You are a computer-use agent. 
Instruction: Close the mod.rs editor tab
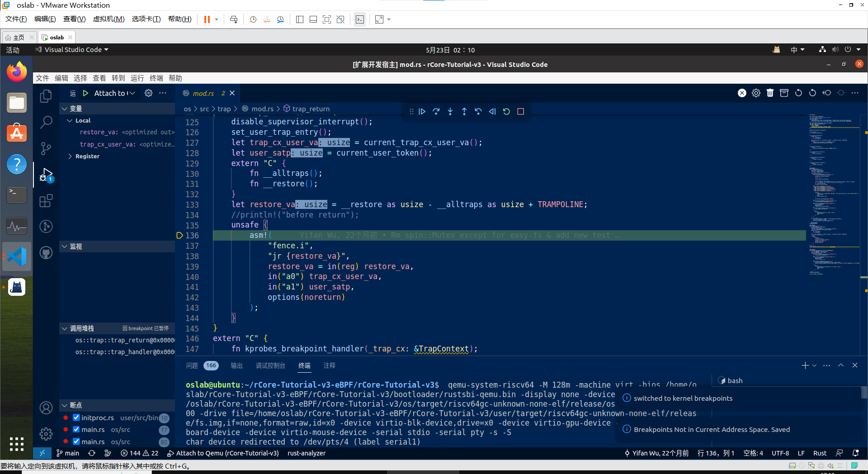pyautogui.click(x=232, y=93)
